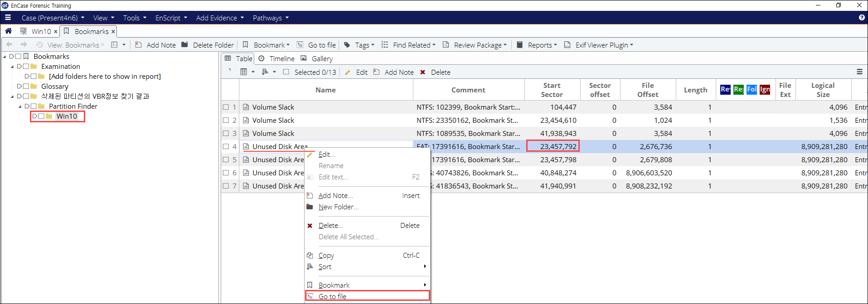The height and width of the screenshot is (304, 868).
Task: Click the sort icon in table toolbar
Action: coord(265,72)
